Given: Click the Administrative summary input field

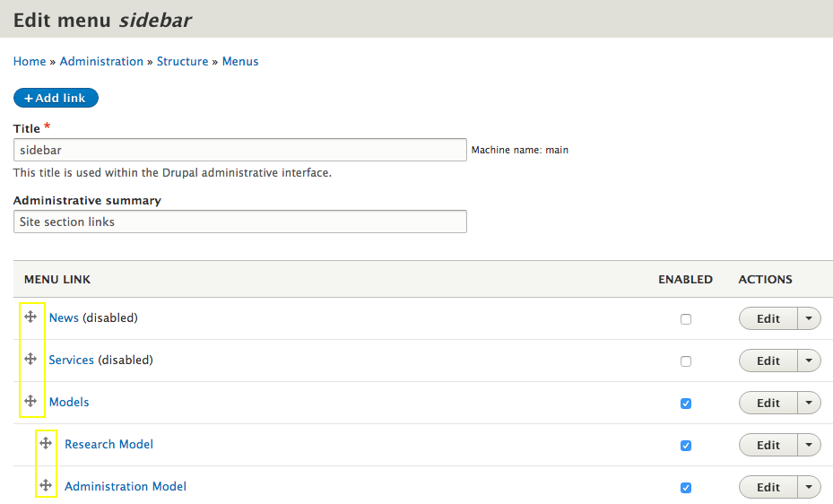Looking at the screenshot, I should (240, 222).
